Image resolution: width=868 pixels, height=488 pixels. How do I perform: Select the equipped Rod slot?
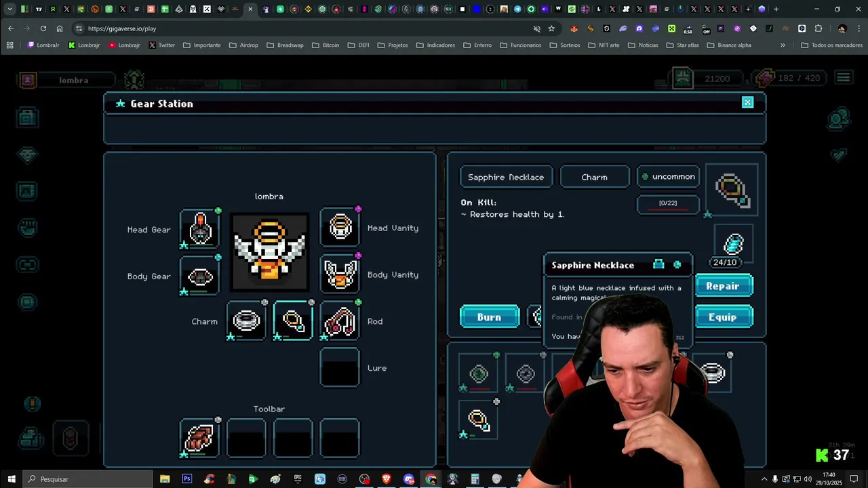340,321
